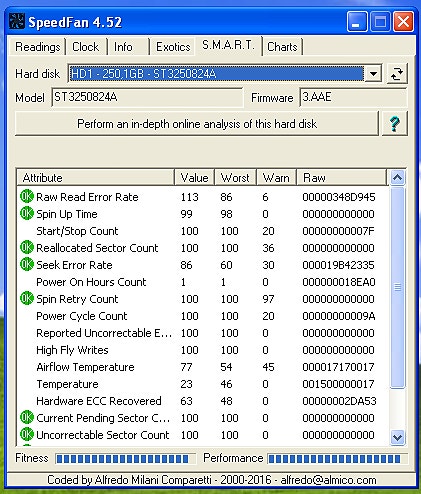The image size is (421, 494).
Task: Switch to the Exotics tab
Action: tap(173, 47)
